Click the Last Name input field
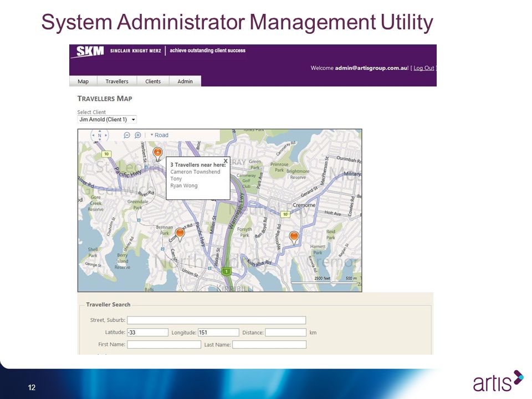Viewport: 532px width, 399px height. click(269, 344)
